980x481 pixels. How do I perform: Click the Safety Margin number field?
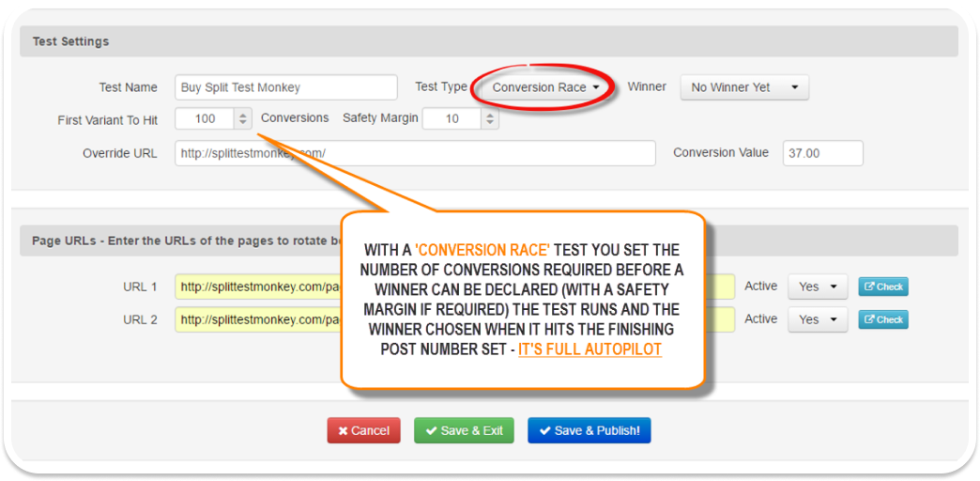tap(452, 119)
